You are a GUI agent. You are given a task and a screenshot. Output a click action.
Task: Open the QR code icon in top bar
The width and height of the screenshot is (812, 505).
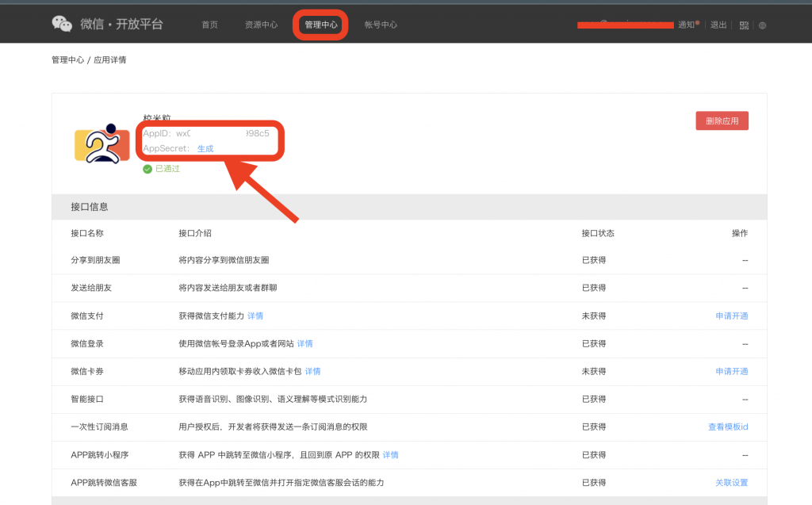744,25
